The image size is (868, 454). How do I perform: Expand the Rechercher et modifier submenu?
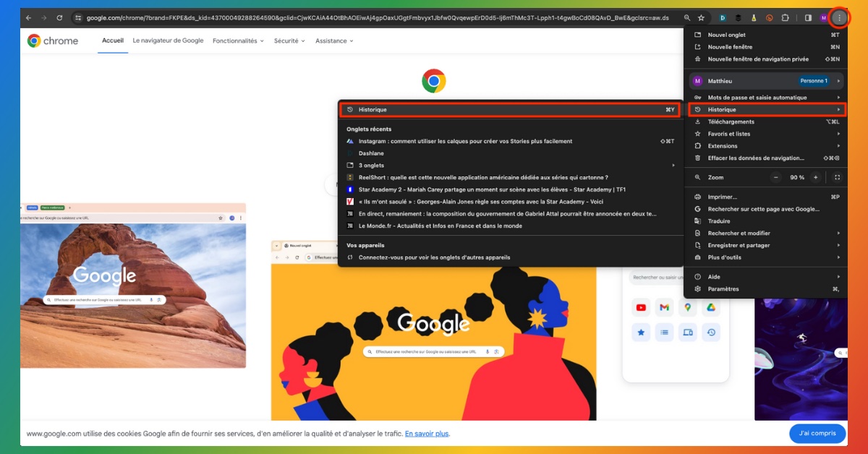click(x=765, y=234)
